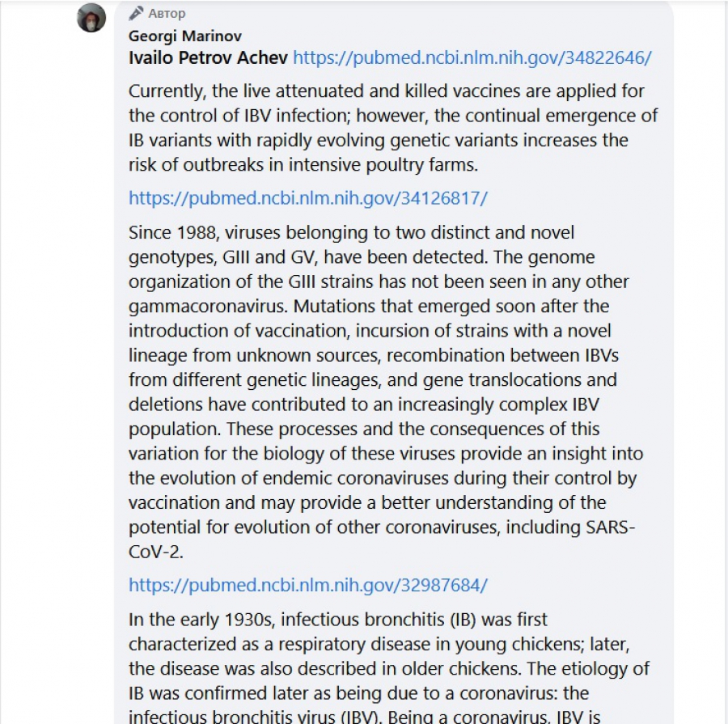The image size is (728, 724).
Task: Open the Ivailo Petrov Achev mention
Action: (x=208, y=57)
